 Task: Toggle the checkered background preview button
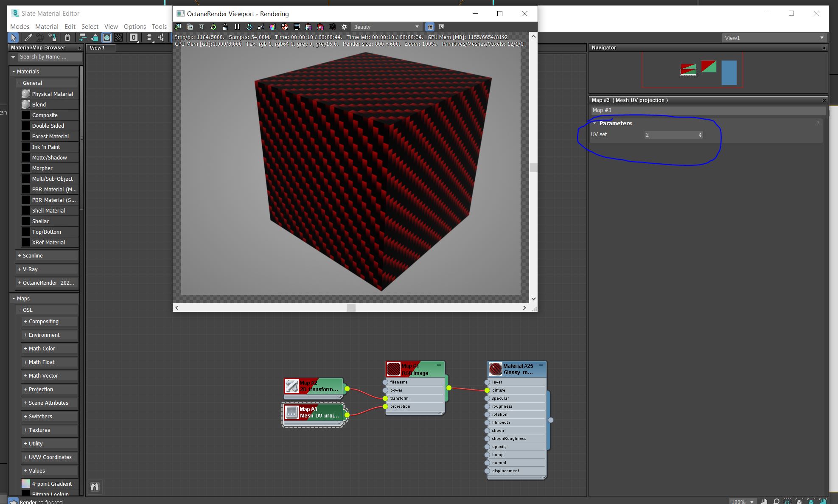click(x=119, y=38)
